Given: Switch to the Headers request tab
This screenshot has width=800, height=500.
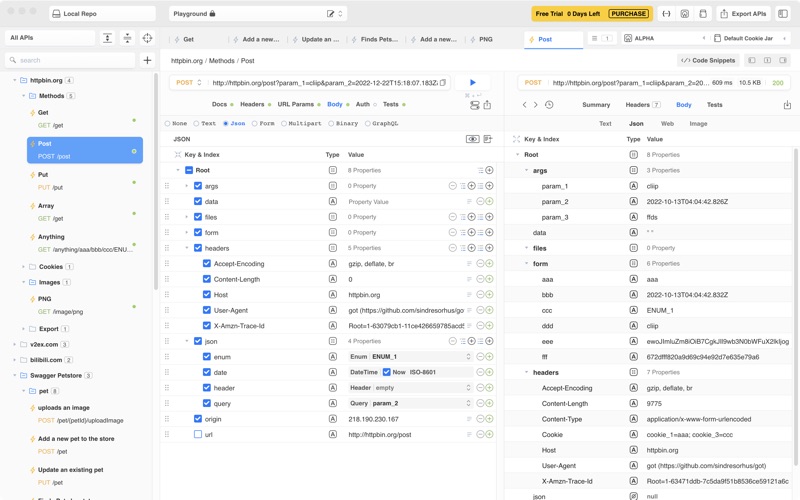Looking at the screenshot, I should [x=252, y=104].
